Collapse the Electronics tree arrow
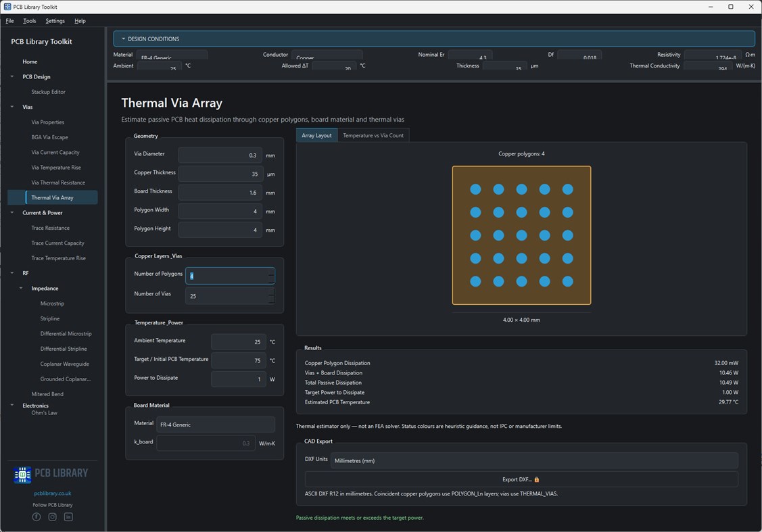Viewport: 762px width, 532px height. click(12, 405)
